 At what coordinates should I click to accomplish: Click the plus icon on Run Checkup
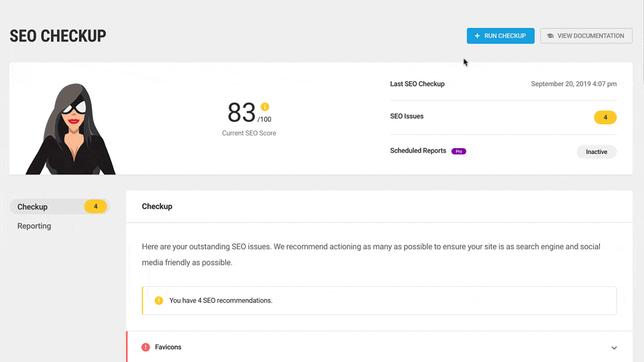point(477,36)
